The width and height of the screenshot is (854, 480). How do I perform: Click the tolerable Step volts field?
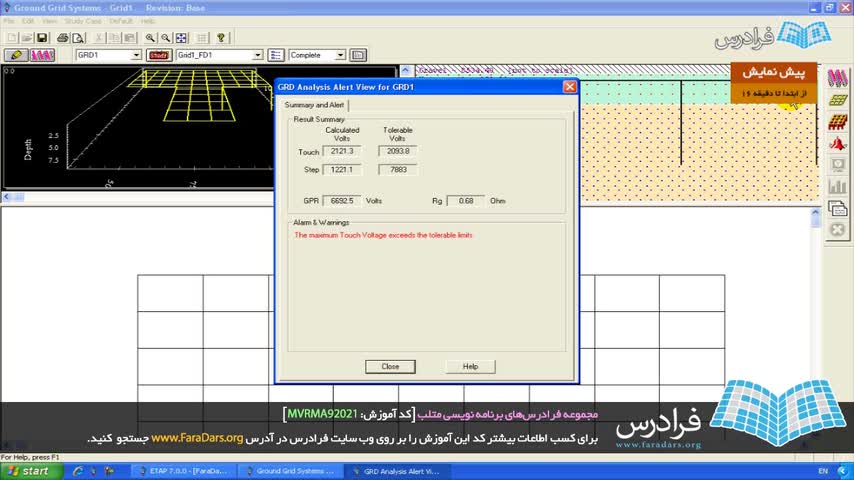click(x=398, y=169)
